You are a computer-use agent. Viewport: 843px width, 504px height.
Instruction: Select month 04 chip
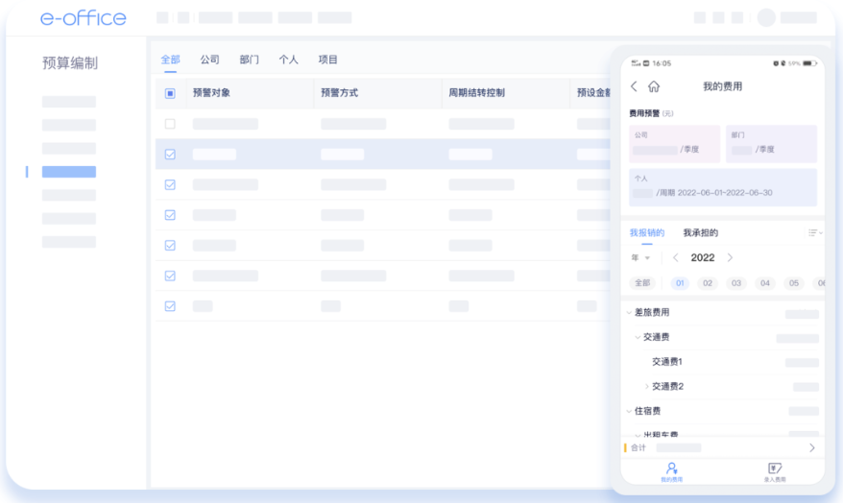[765, 283]
